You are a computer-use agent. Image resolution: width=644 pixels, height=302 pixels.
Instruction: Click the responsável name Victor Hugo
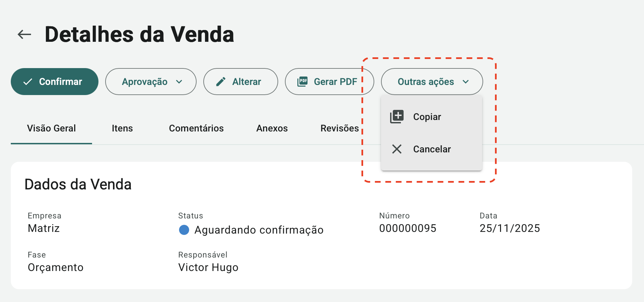click(x=208, y=267)
